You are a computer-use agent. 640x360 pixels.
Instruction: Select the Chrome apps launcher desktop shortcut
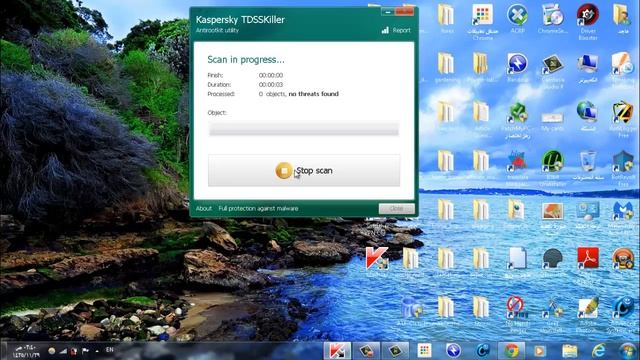click(482, 15)
